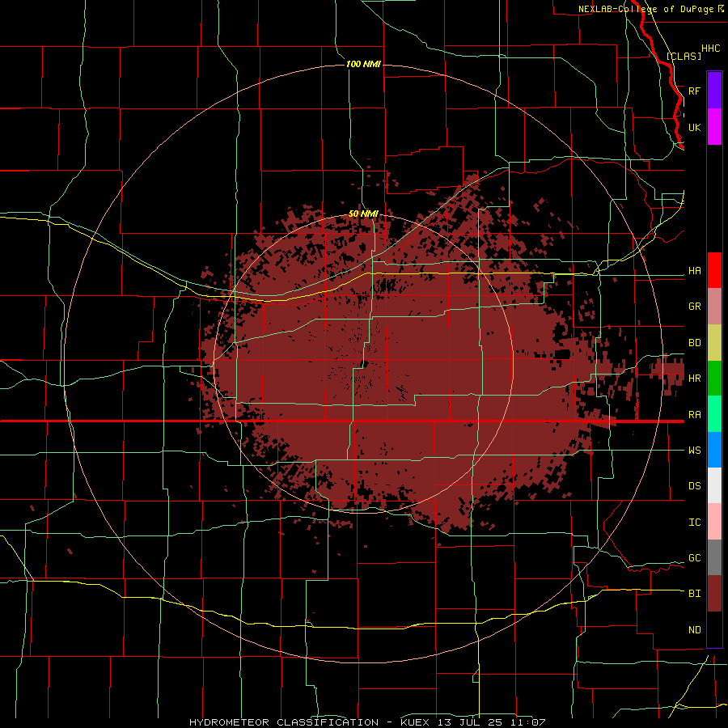Image resolution: width=728 pixels, height=728 pixels.
Task: Click the '11:07' timestamp text
Action: pyautogui.click(x=528, y=722)
